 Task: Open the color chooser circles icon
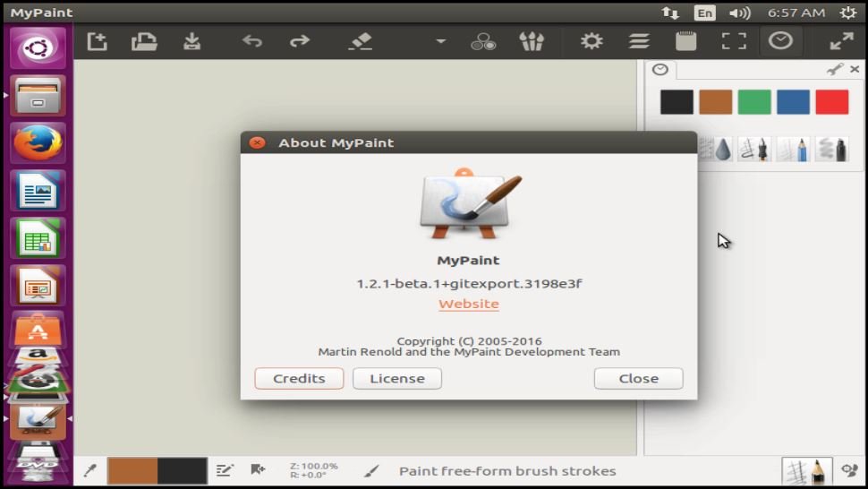[x=483, y=41]
